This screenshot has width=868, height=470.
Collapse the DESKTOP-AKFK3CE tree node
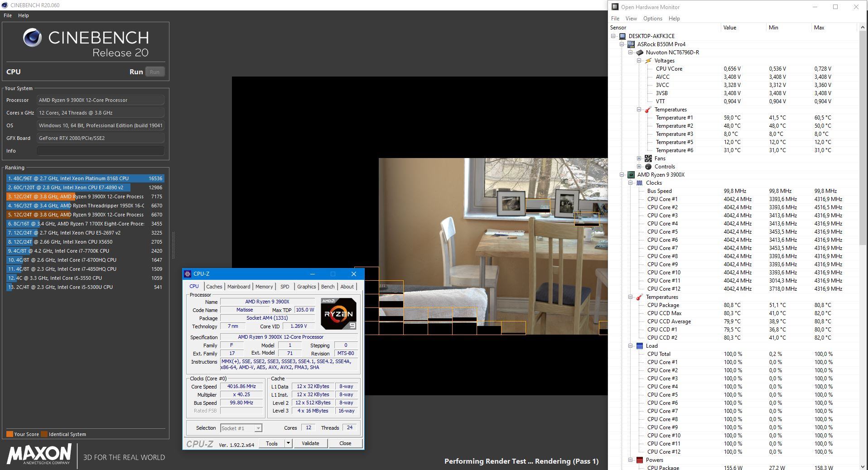point(613,36)
